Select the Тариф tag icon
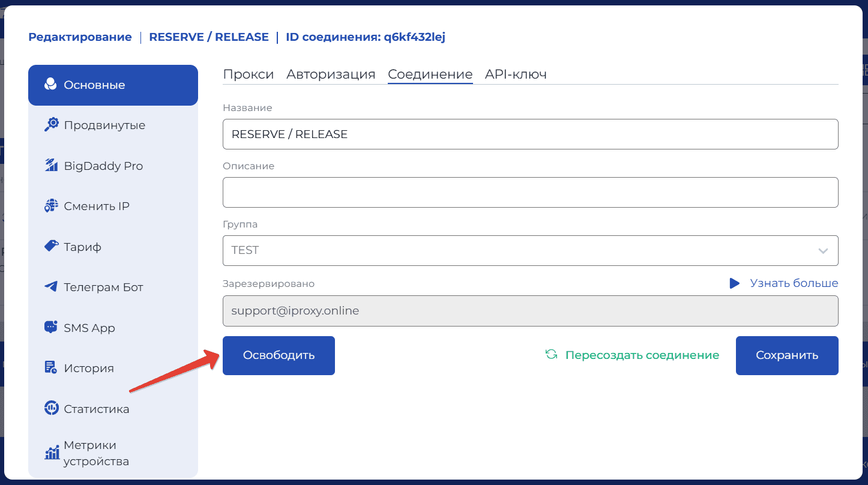The width and height of the screenshot is (868, 485). (x=52, y=246)
